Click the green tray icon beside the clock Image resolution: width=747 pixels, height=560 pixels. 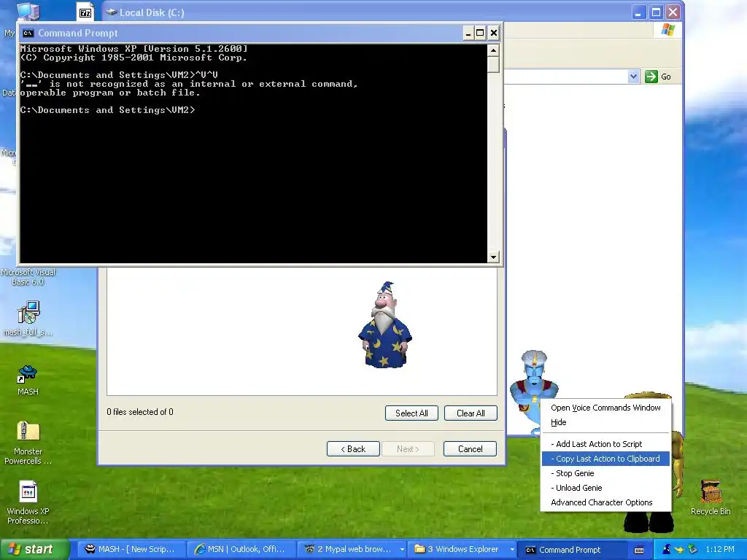click(693, 550)
